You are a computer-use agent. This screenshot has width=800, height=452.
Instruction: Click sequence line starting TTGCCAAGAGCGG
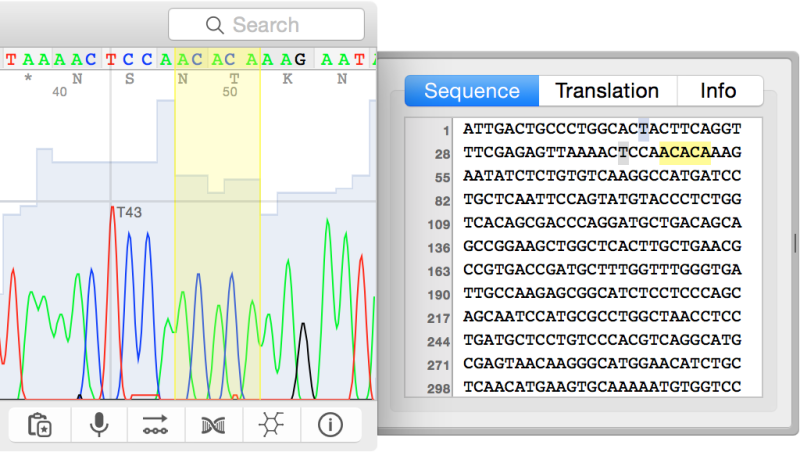(x=602, y=293)
